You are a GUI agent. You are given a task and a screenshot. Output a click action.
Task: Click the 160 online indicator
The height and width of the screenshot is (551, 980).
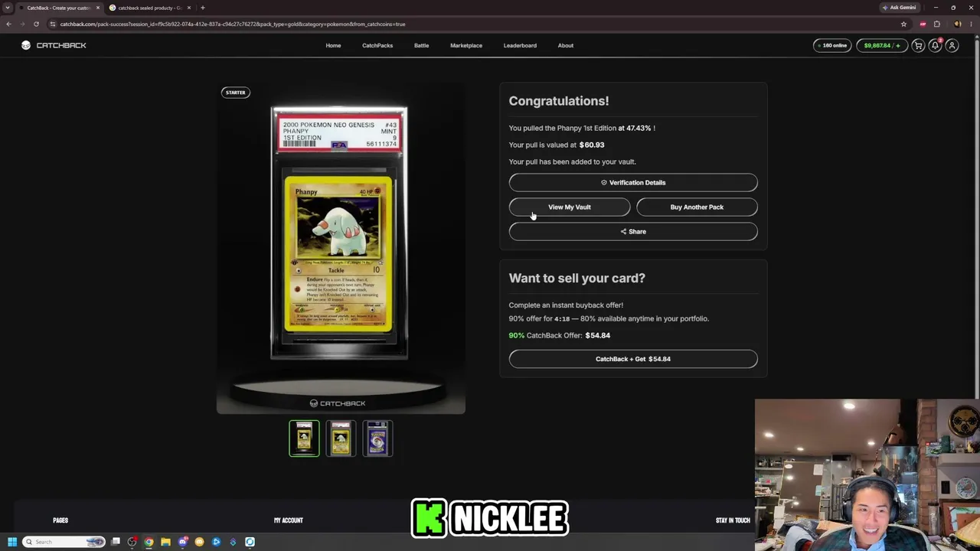click(832, 45)
